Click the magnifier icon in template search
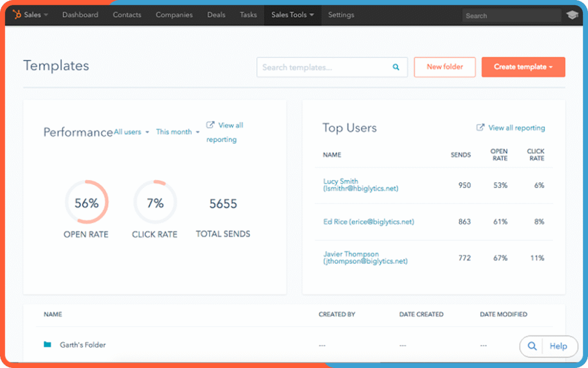The image size is (588, 368). [396, 67]
